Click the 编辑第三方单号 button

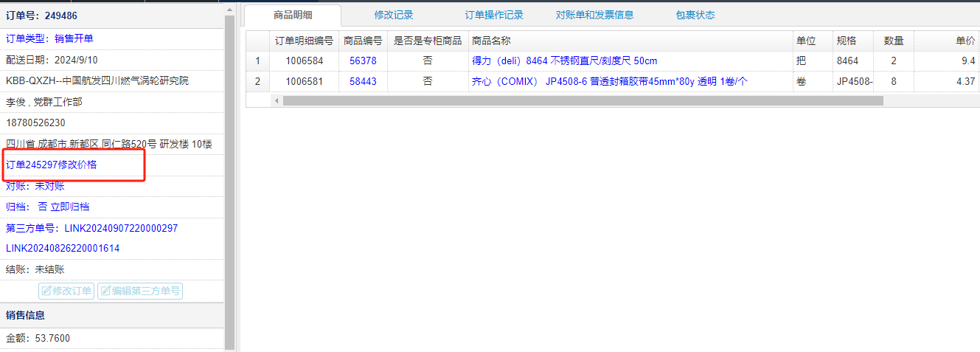coord(140,291)
